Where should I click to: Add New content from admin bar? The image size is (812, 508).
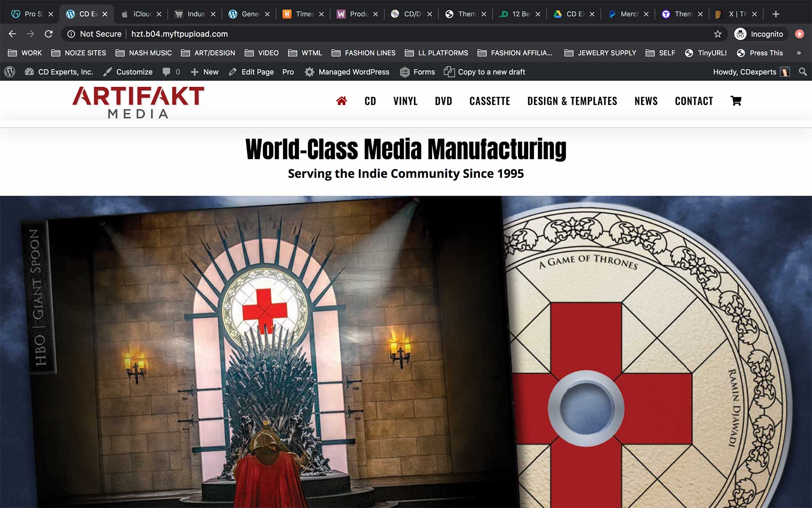coord(205,72)
